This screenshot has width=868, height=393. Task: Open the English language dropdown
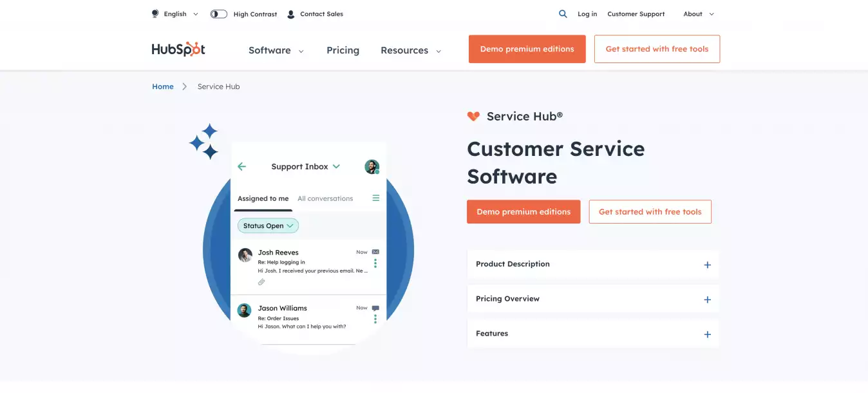point(181,14)
